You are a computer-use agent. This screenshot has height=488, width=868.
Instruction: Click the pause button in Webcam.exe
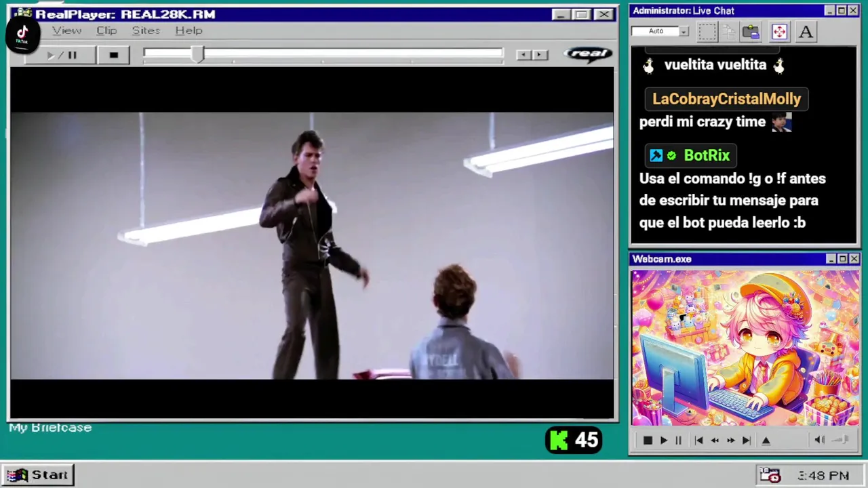click(678, 441)
